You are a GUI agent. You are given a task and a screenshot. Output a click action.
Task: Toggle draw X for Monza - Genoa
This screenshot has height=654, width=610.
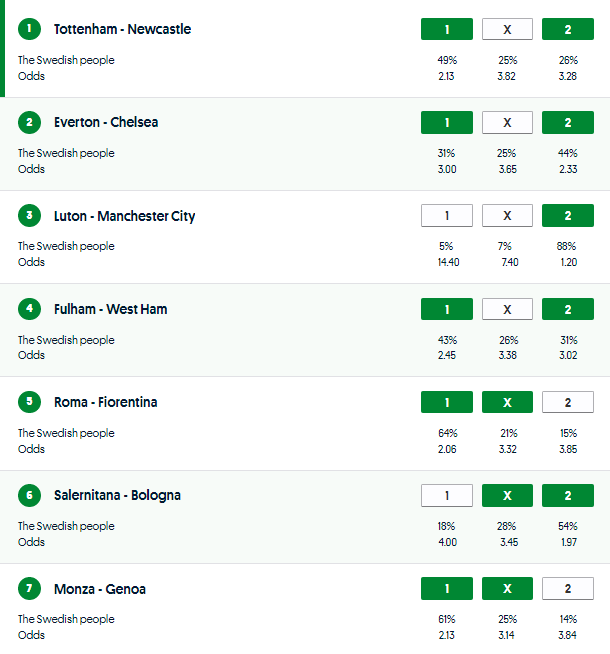[507, 589]
